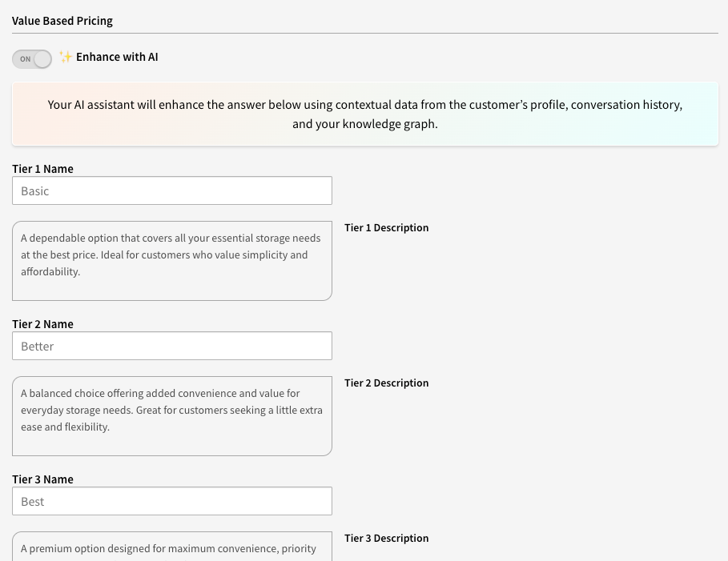Click the Tier 1 Description label
Image resolution: width=728 pixels, height=561 pixels.
click(386, 228)
